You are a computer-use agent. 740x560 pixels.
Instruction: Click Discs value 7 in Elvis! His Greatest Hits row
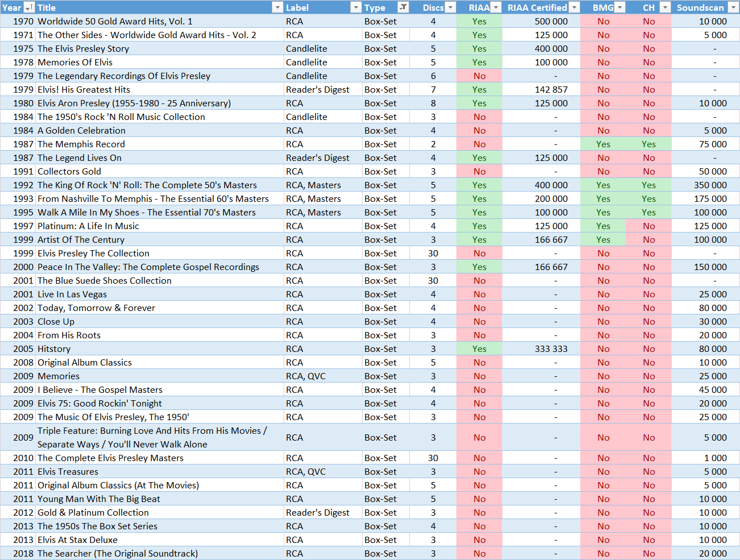click(x=433, y=89)
